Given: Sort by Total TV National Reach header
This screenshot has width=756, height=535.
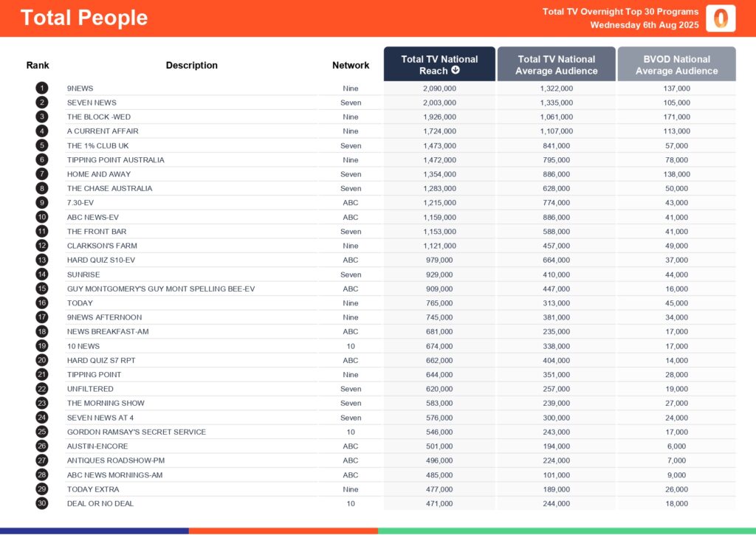Looking at the screenshot, I should [439, 64].
